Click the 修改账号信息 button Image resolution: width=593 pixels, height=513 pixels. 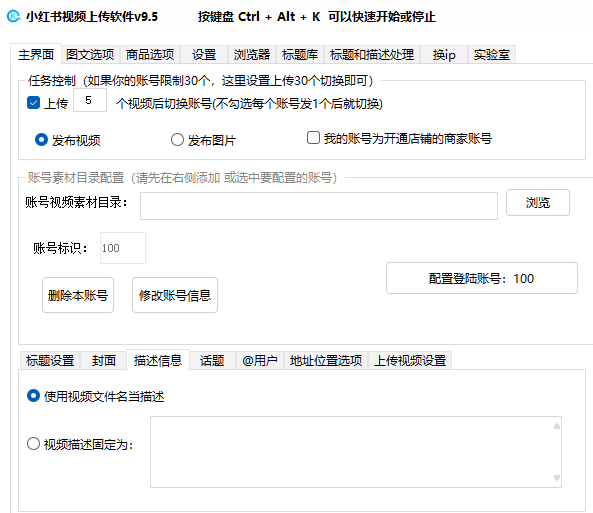tap(175, 295)
